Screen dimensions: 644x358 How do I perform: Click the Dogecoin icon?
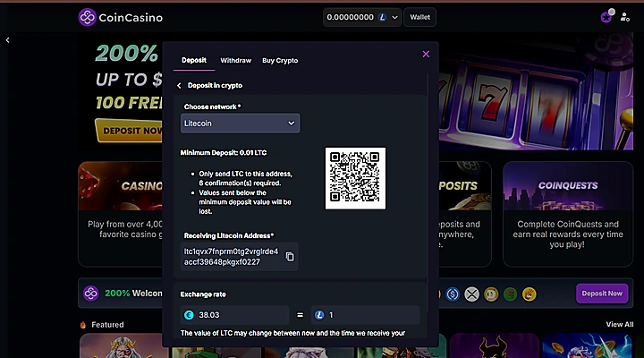coord(491,294)
